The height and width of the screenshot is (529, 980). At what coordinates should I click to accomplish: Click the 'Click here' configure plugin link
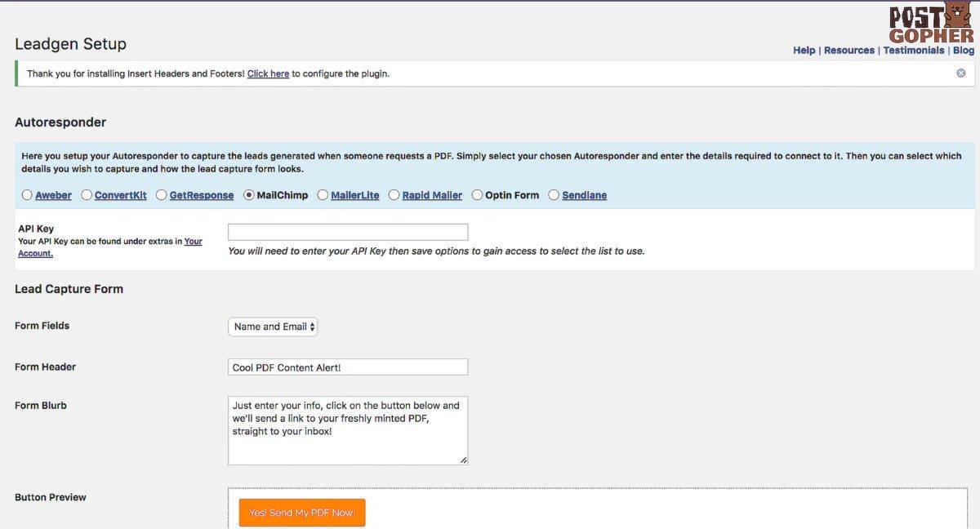click(x=268, y=73)
